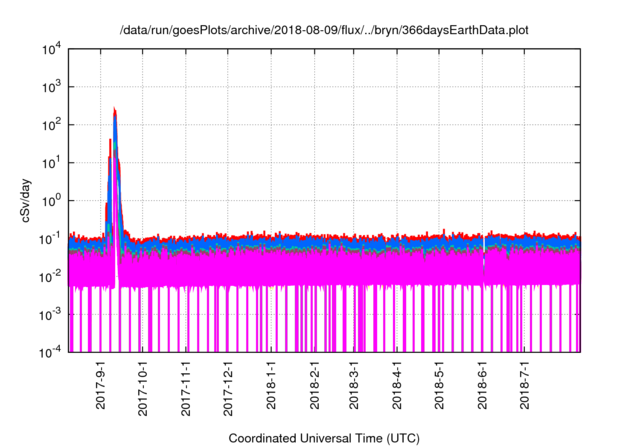
Task: Click the 2017-9-1 x-axis tick label
Action: 100,385
